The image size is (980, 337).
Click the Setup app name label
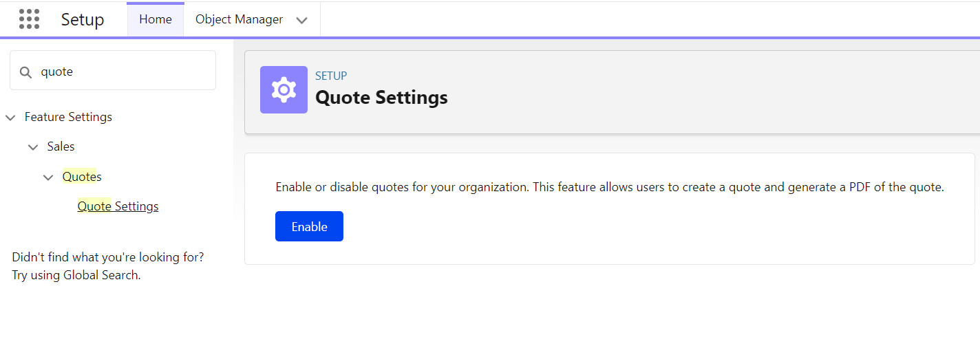click(83, 20)
